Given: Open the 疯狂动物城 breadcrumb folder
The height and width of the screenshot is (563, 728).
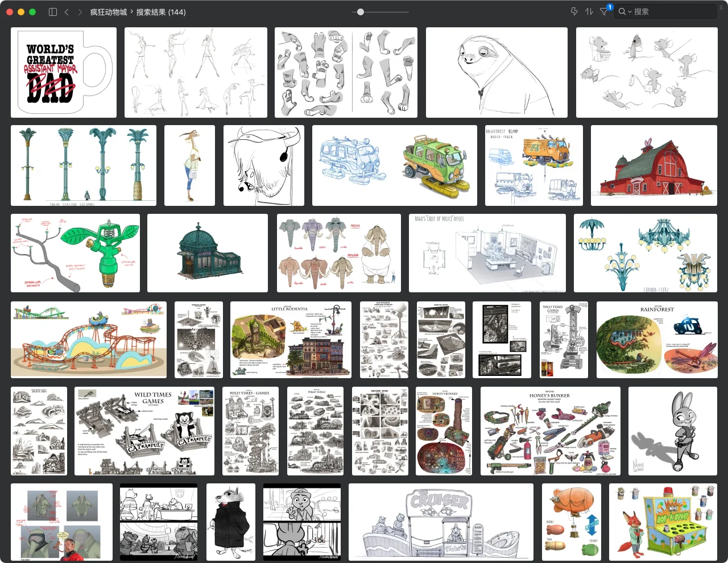Looking at the screenshot, I should pyautogui.click(x=109, y=11).
